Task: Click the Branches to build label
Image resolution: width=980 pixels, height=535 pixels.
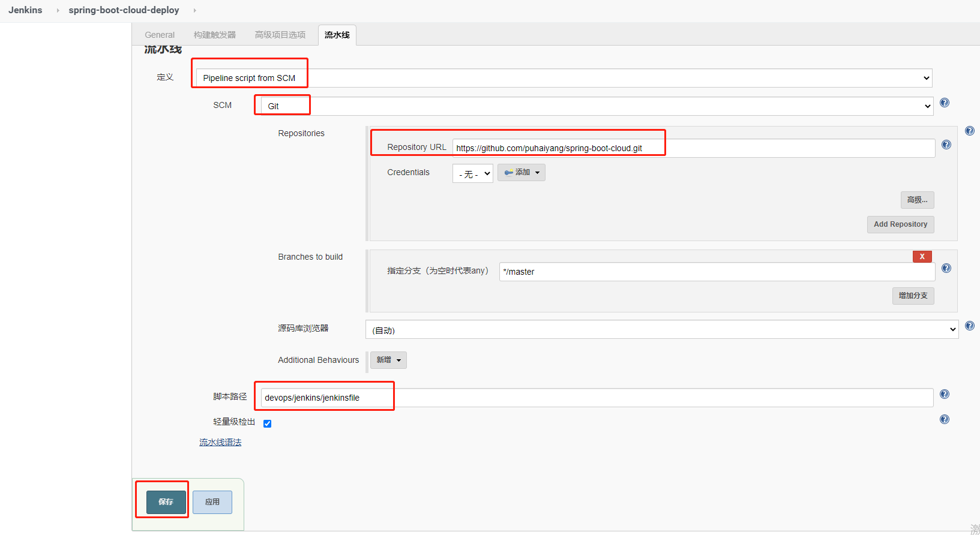Action: tap(310, 257)
